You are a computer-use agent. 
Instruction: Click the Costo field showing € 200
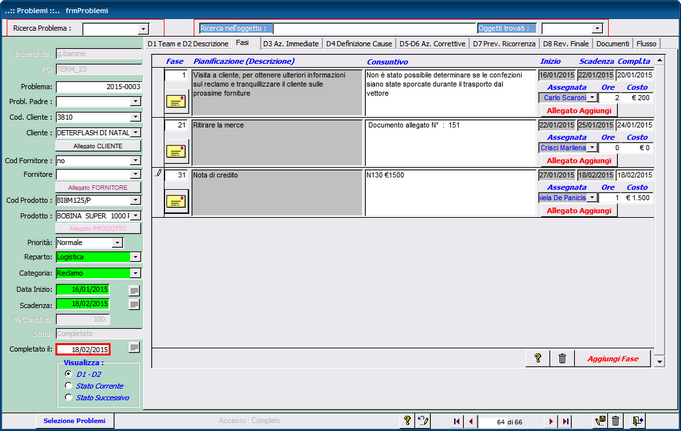[637, 98]
